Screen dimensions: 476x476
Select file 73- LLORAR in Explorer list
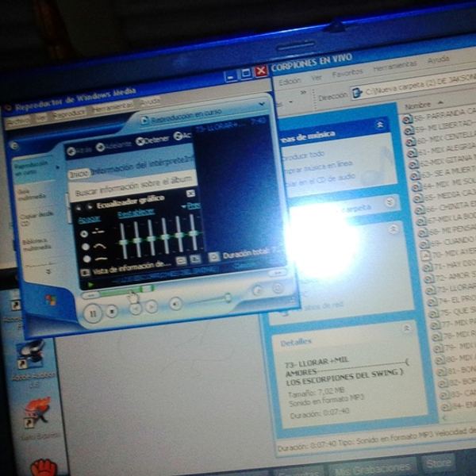click(x=451, y=289)
